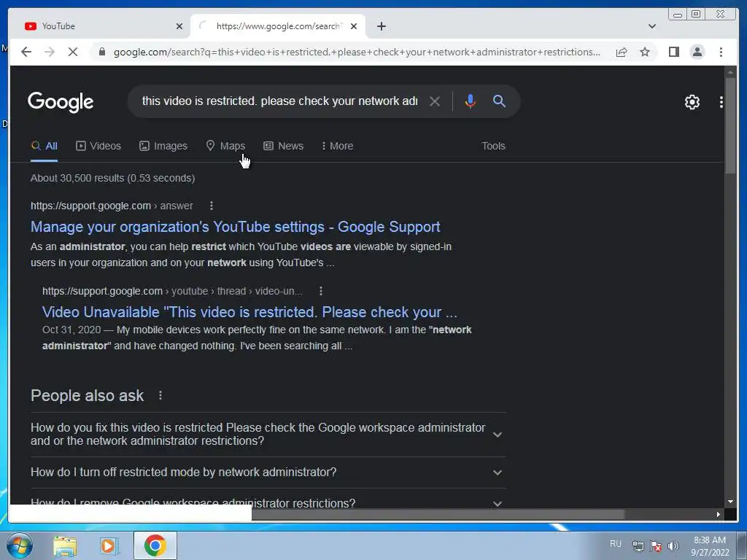Close the YouTube tab
The image size is (747, 560).
pyautogui.click(x=179, y=26)
